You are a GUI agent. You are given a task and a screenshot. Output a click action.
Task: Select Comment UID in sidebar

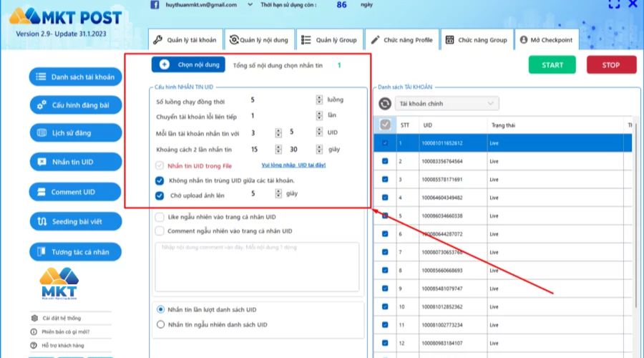tap(76, 192)
